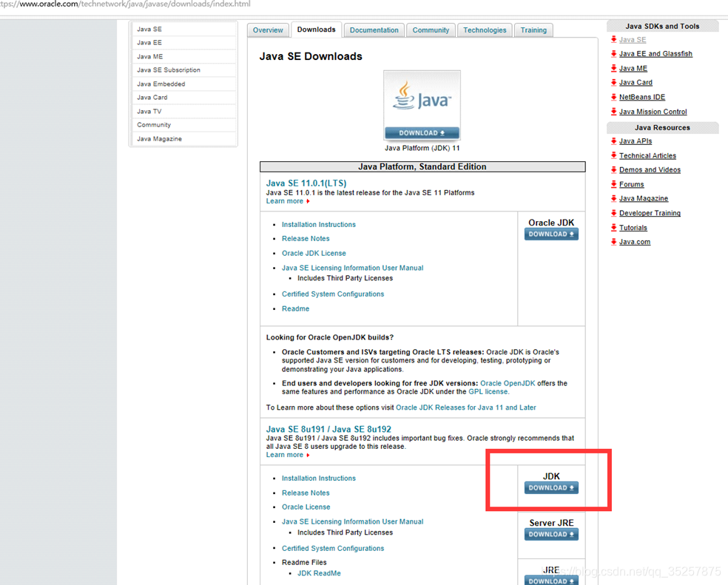
Task: Go to the Technologies tab
Action: [485, 30]
